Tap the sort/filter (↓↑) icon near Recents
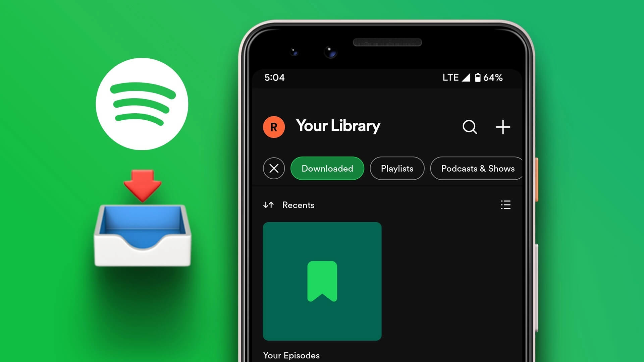The height and width of the screenshot is (362, 644). (x=268, y=205)
